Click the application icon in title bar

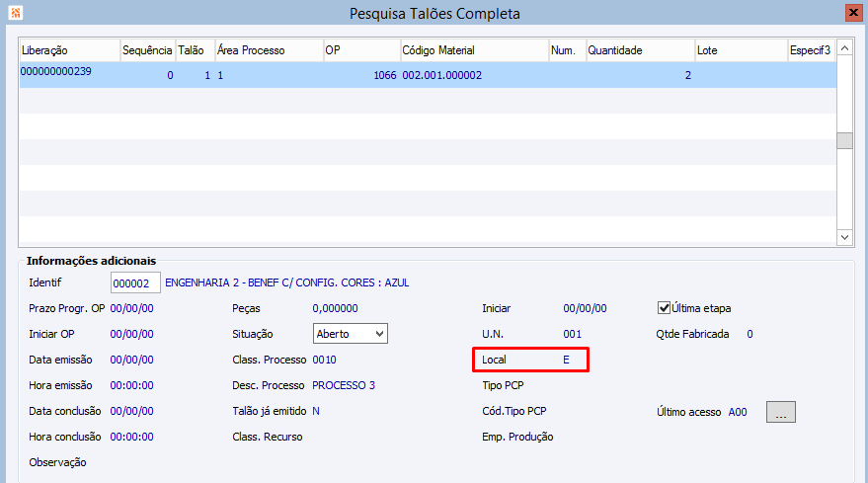click(x=16, y=12)
